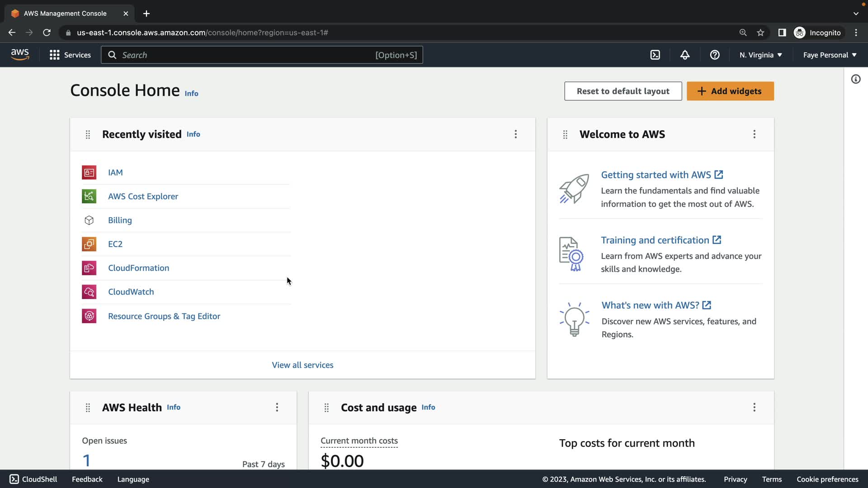Viewport: 868px width, 488px height.
Task: Expand the N. Virginia region dropdown
Action: pyautogui.click(x=761, y=55)
